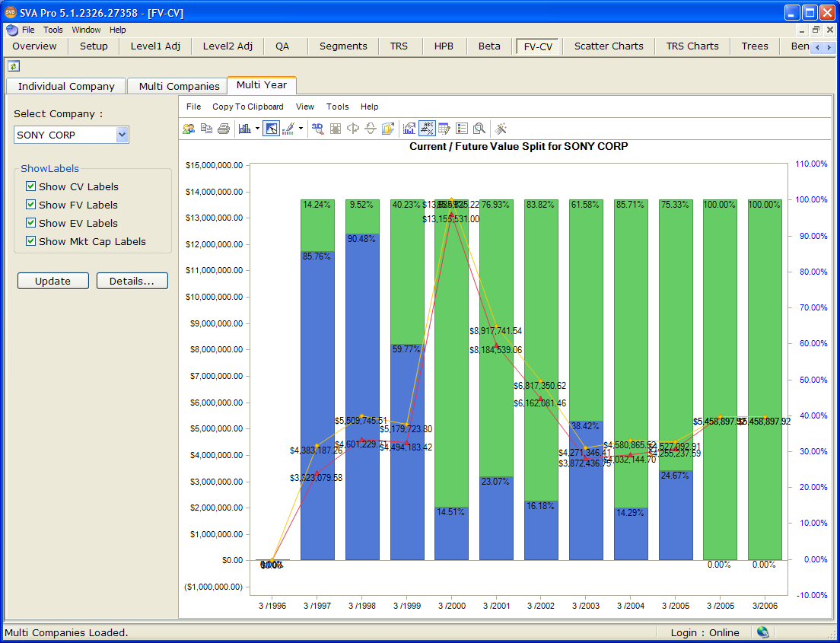Toggle the legend box icon
The width and height of the screenshot is (840, 643).
click(462, 129)
